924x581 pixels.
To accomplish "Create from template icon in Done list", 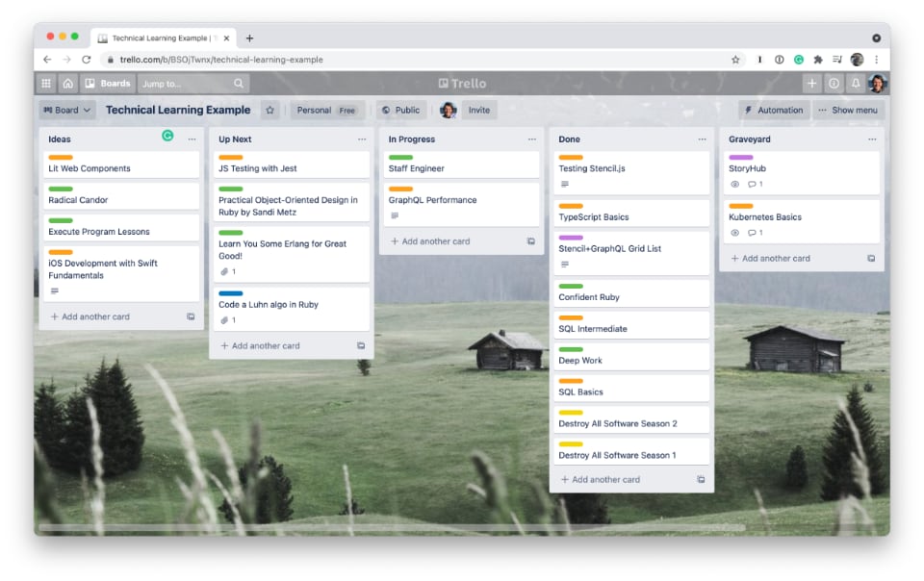I will click(701, 480).
